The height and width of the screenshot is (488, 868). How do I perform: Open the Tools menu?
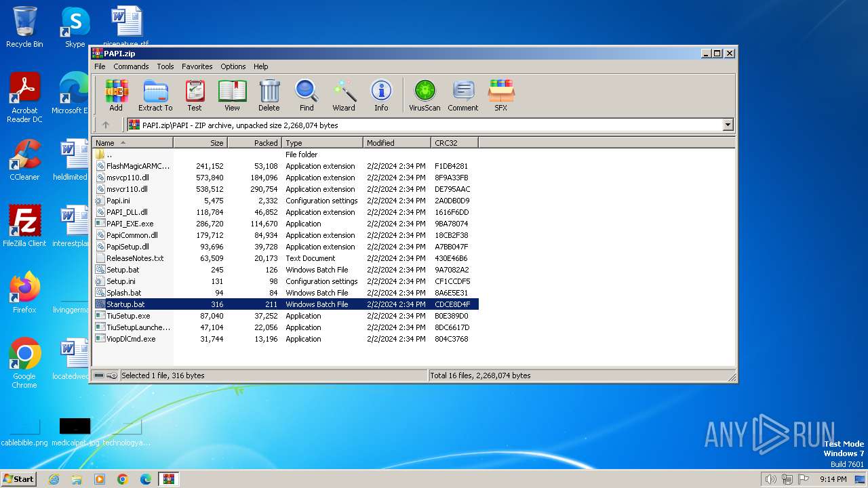click(x=165, y=66)
